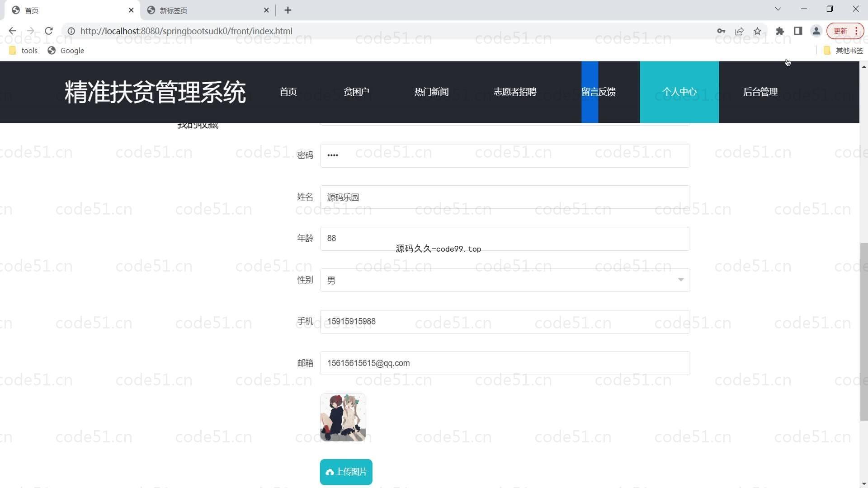868x488 pixels.
Task: Toggle the browser side panel icon
Action: point(798,31)
